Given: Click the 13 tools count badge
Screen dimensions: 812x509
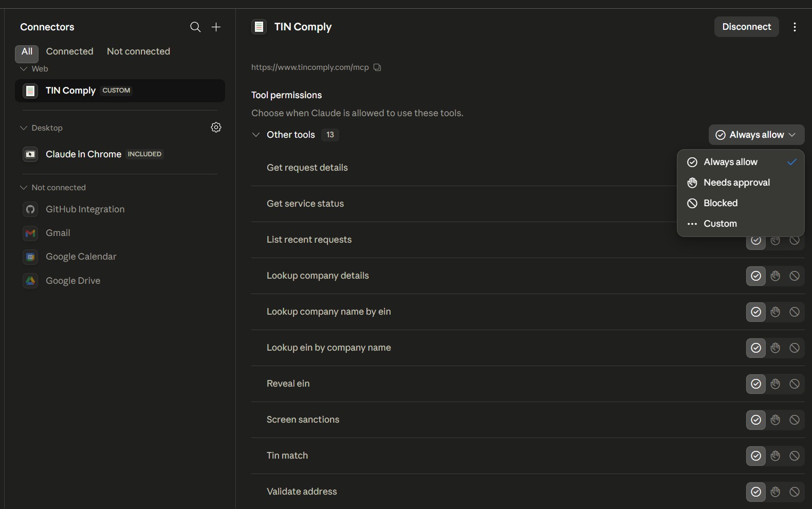Looking at the screenshot, I should [330, 135].
